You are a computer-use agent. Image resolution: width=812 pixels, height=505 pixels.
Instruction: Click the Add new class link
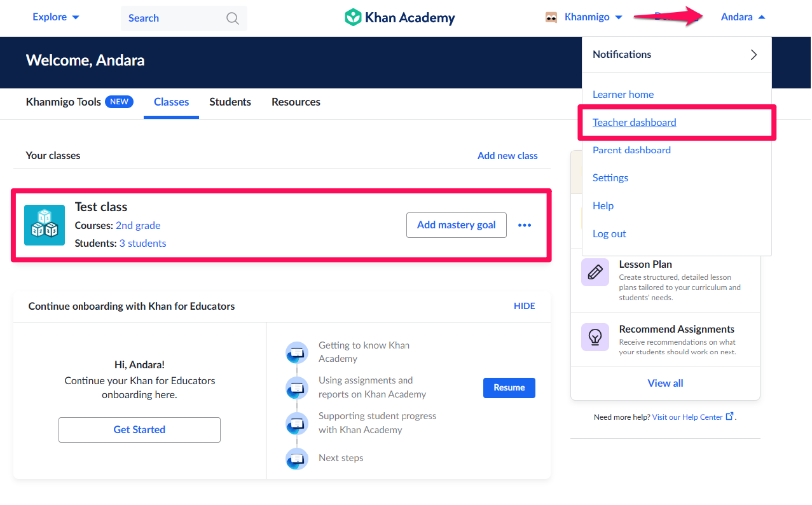pyautogui.click(x=507, y=156)
